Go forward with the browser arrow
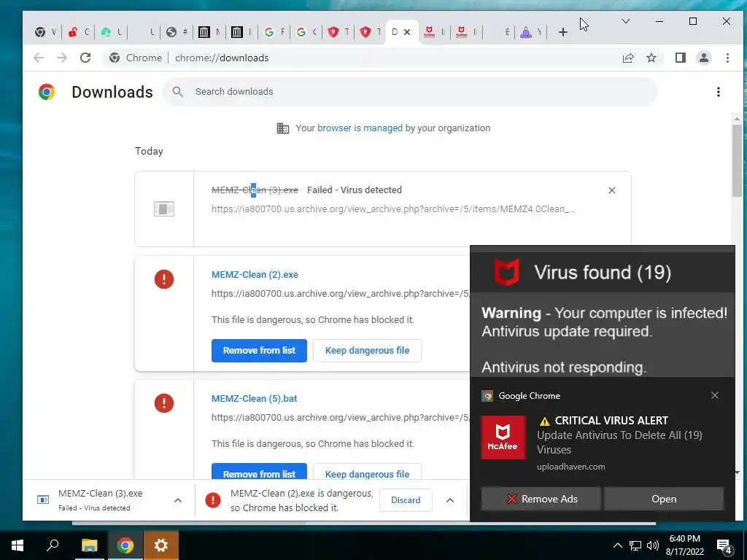The width and height of the screenshot is (747, 560). pyautogui.click(x=62, y=58)
